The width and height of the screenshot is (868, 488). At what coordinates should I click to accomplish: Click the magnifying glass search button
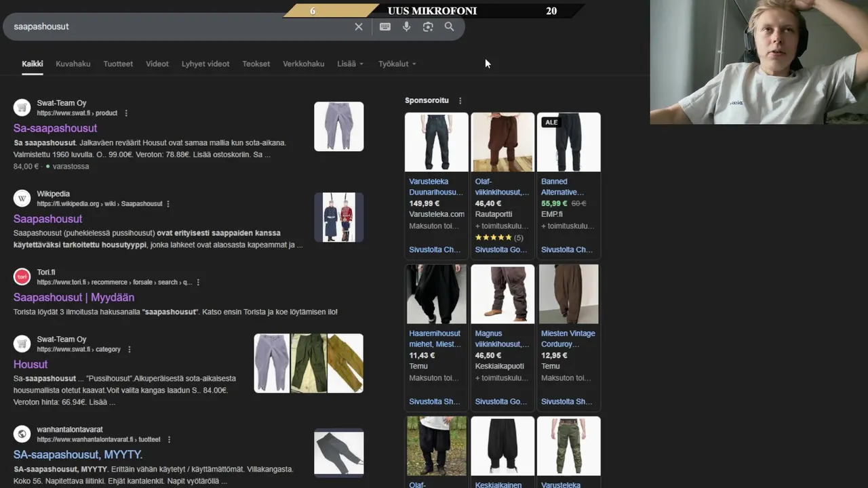(x=449, y=26)
